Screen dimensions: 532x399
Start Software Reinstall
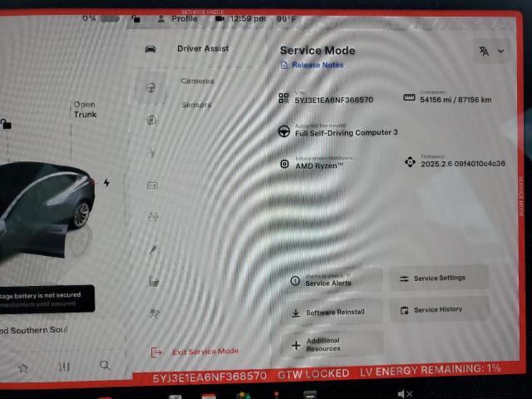332,313
